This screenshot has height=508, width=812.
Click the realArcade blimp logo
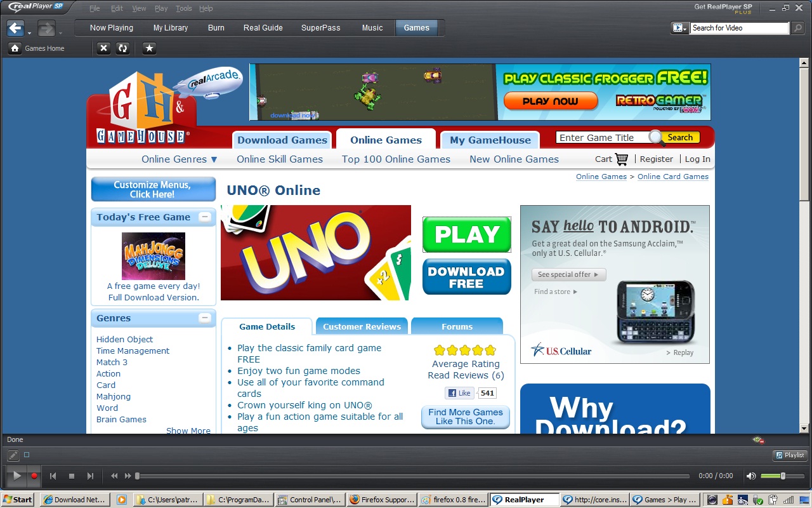click(209, 83)
